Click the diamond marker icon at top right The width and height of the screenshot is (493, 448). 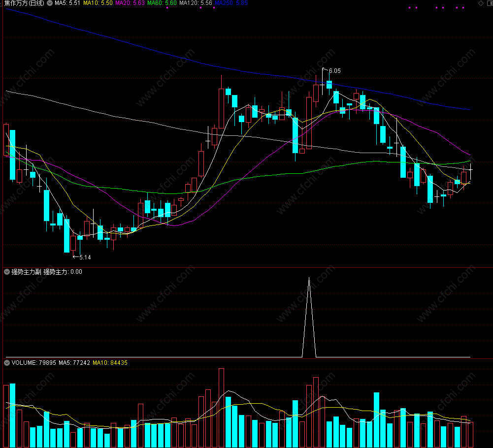click(481, 3)
